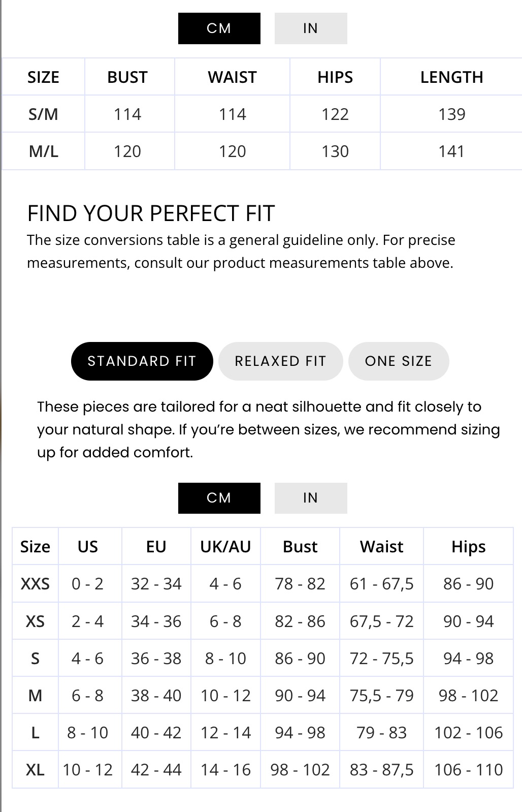Click the US column header
The width and height of the screenshot is (522, 812).
[x=87, y=547]
